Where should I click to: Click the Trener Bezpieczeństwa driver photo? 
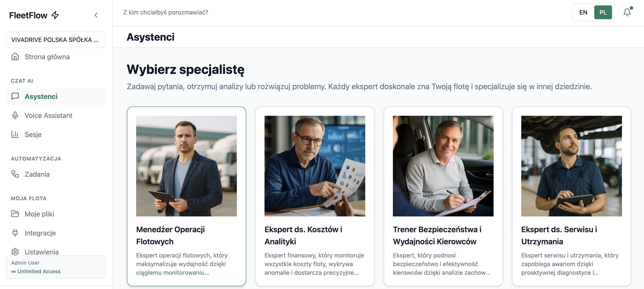pos(443,166)
